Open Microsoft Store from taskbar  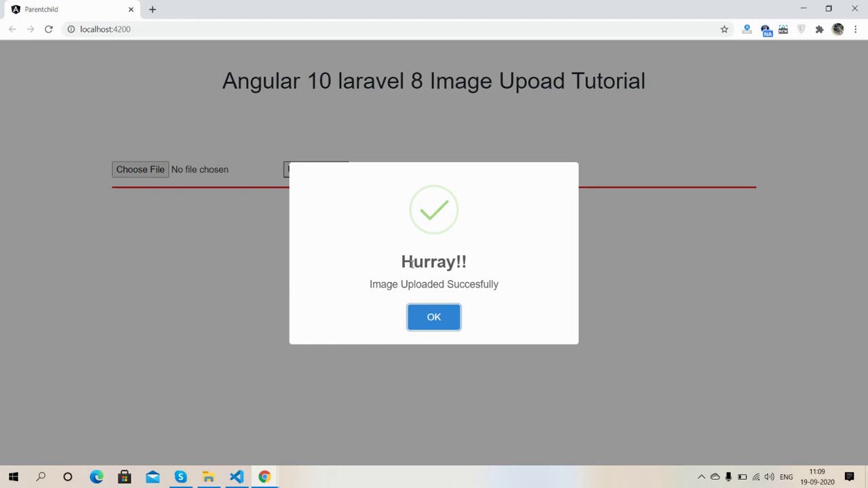(124, 477)
